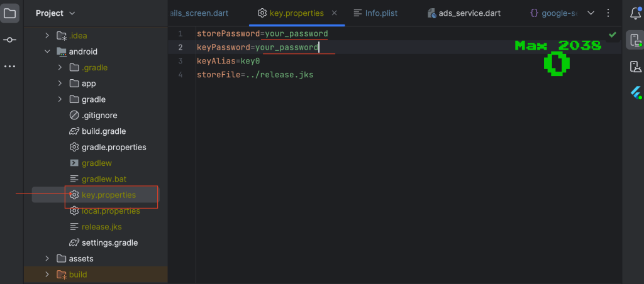The width and height of the screenshot is (644, 284).
Task: Switch to the Info.plist tab
Action: click(x=375, y=13)
